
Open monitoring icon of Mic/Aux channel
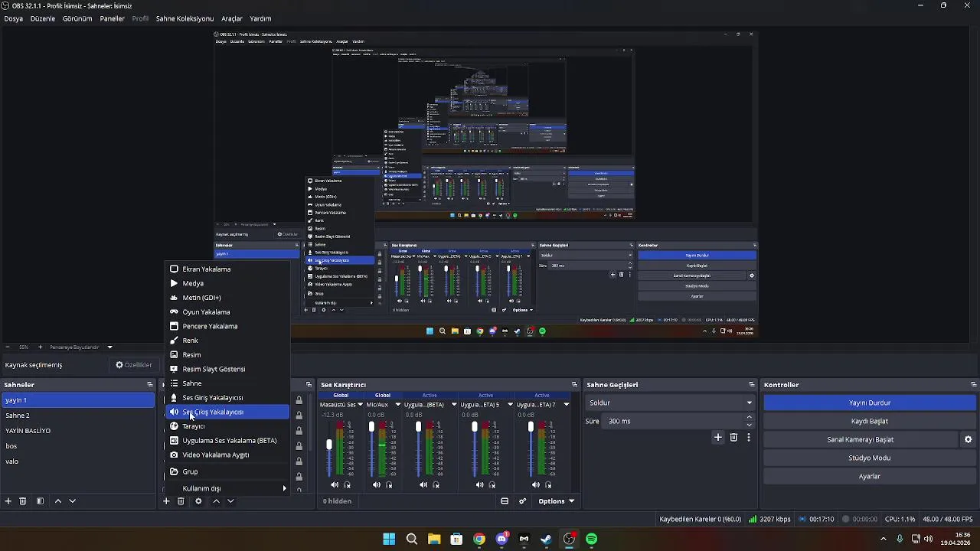389,484
